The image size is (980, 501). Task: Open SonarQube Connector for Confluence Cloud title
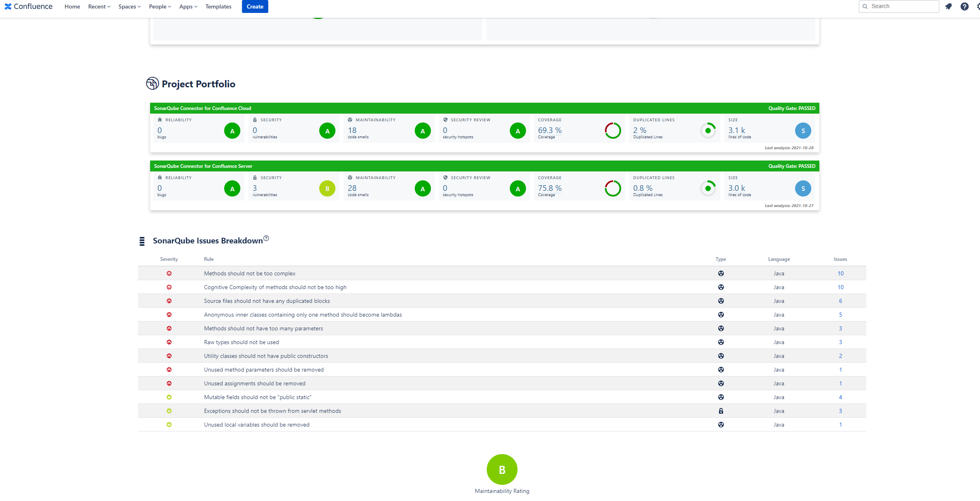coord(202,108)
